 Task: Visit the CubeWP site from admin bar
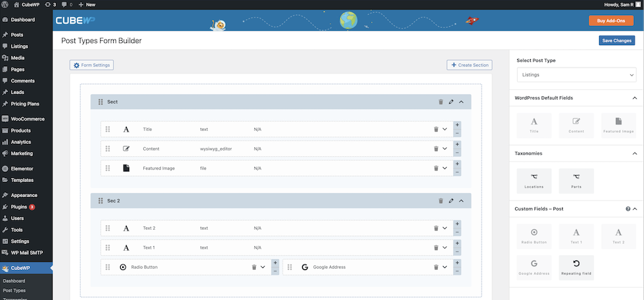(27, 5)
